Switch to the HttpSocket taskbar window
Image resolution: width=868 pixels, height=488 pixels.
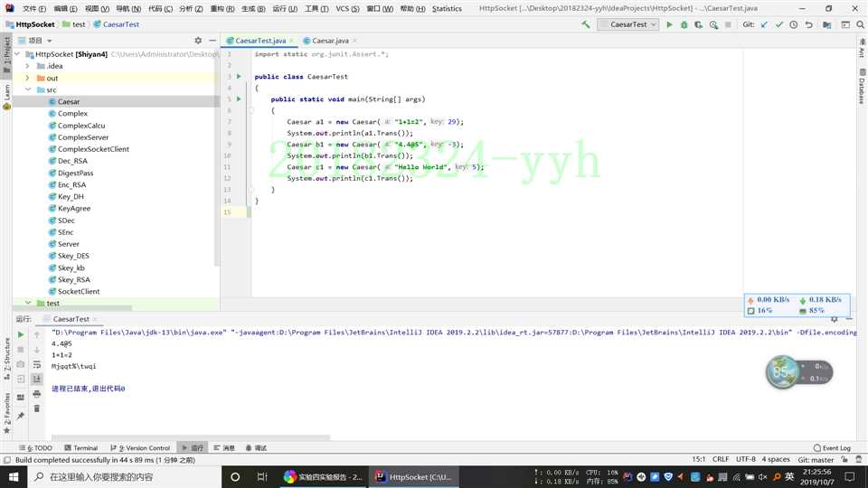click(414, 477)
